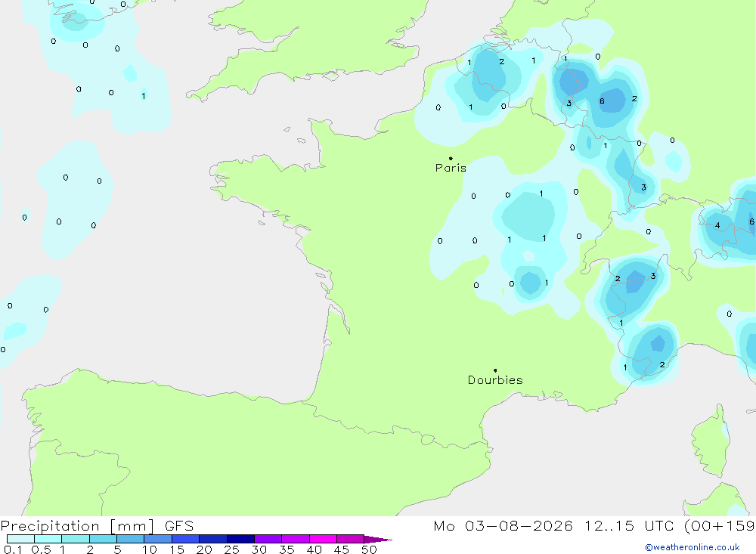Click the time range 12..15 UTC text
756x554 pixels.
point(629,525)
